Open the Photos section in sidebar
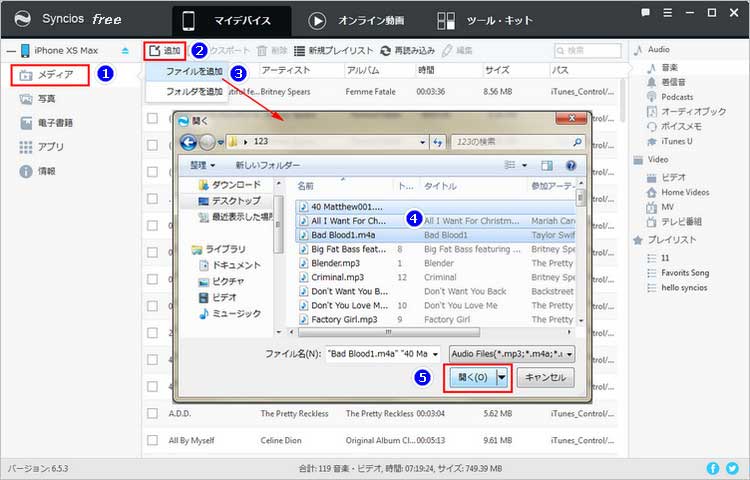Image resolution: width=750 pixels, height=480 pixels. point(37,99)
